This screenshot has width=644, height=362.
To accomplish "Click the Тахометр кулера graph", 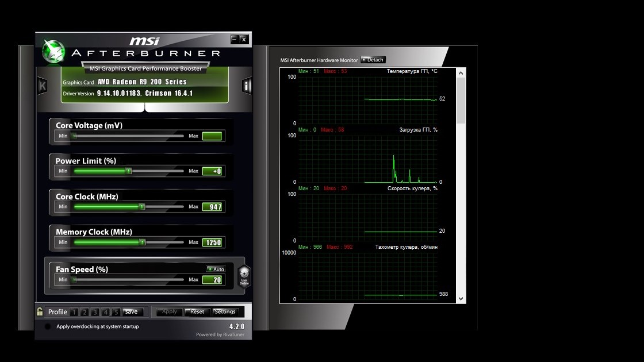I will 367,276.
